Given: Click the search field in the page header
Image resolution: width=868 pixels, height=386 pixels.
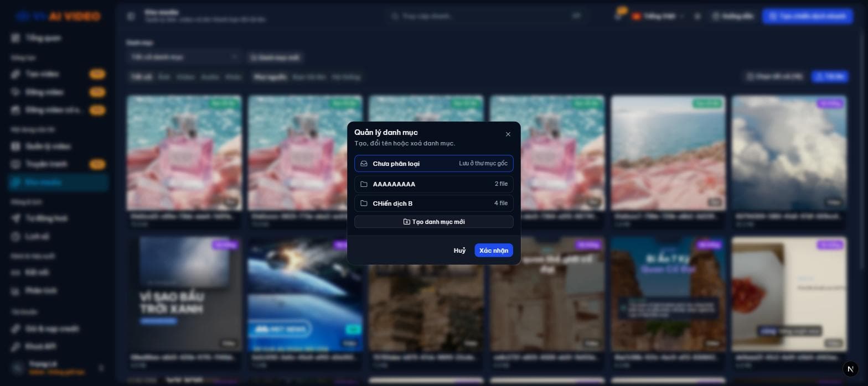Looking at the screenshot, I should coord(487,17).
